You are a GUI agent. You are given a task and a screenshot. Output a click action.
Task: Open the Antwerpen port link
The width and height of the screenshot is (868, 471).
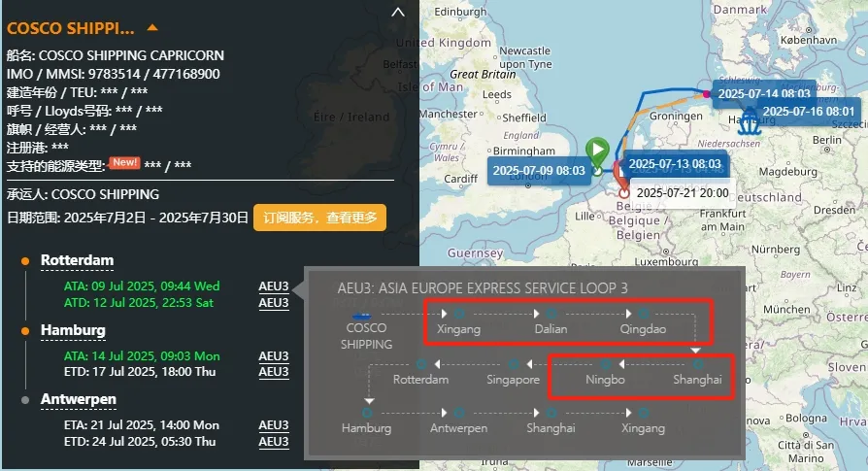(x=79, y=399)
